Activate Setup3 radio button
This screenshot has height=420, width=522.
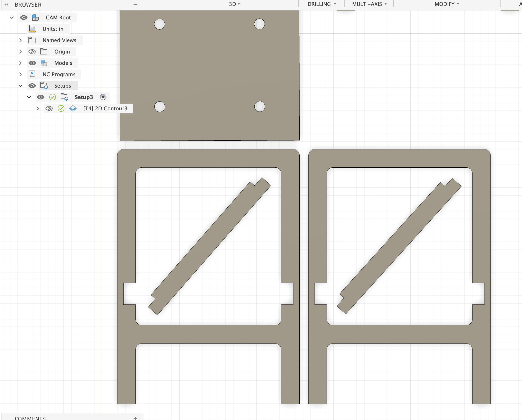tap(103, 97)
